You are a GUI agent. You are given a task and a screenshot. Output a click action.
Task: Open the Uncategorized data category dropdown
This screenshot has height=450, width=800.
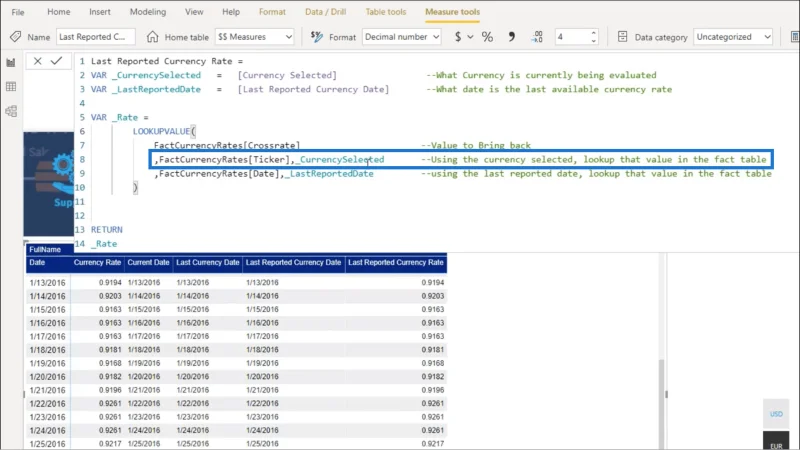(x=733, y=37)
